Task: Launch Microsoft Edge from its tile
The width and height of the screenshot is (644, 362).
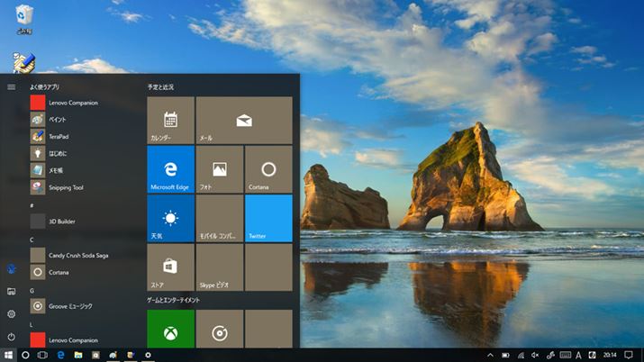Action: pos(170,169)
